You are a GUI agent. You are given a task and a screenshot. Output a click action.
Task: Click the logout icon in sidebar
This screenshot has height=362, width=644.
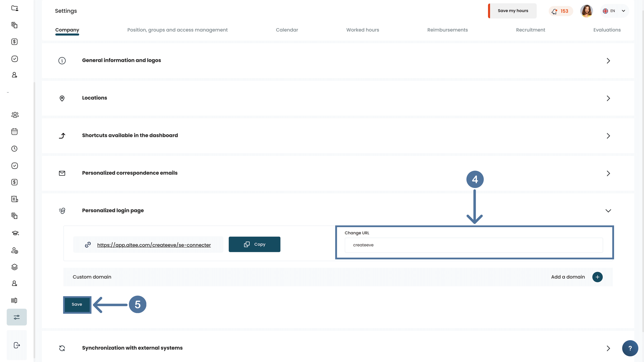click(x=16, y=345)
